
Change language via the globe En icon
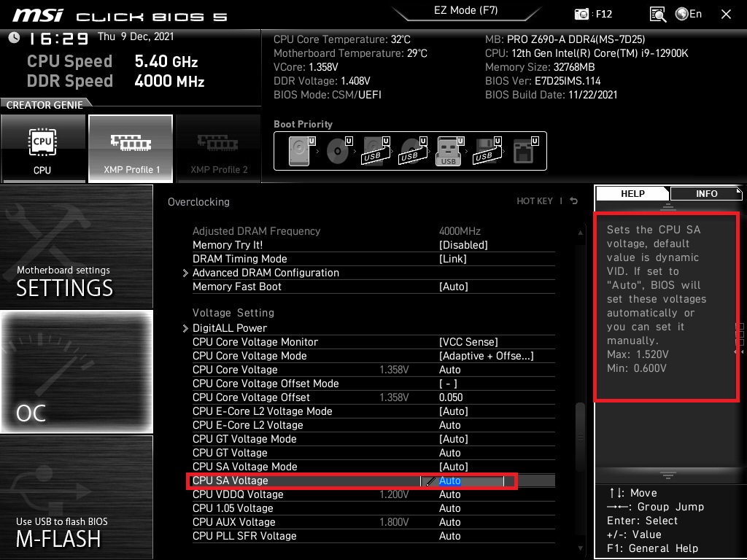coord(689,14)
